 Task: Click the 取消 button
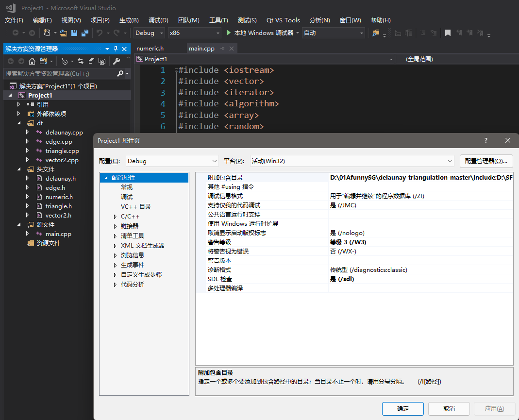[449, 409]
